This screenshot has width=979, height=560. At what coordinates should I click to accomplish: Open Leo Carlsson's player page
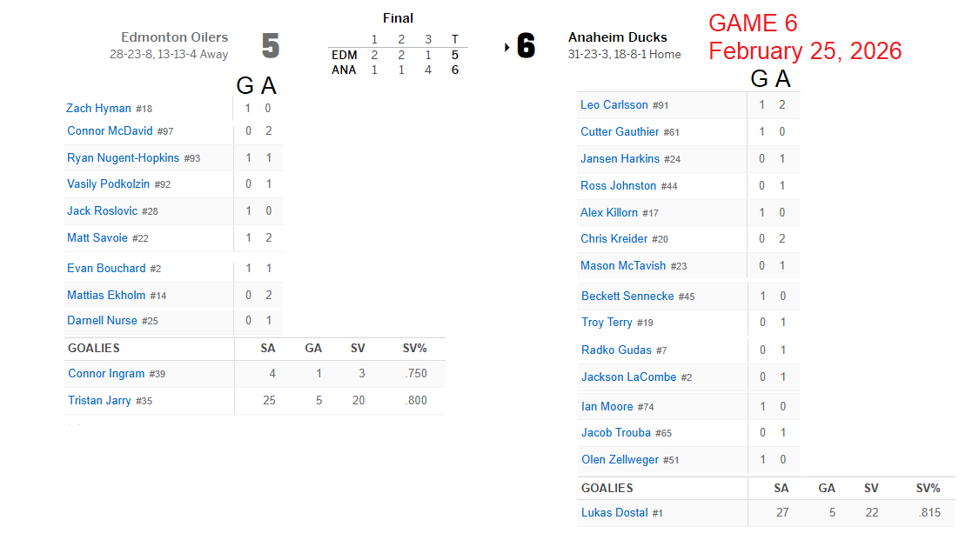[614, 104]
